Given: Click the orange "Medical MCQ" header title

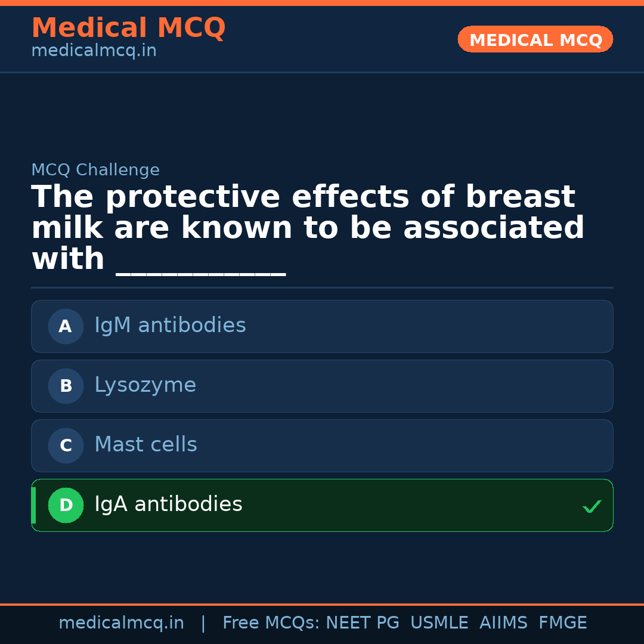Looking at the screenshot, I should (128, 28).
